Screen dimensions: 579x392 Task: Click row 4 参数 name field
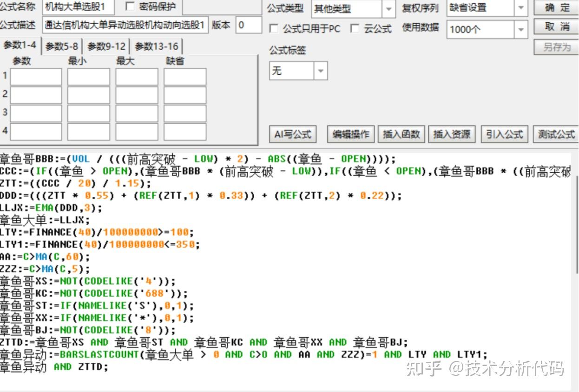click(36, 131)
